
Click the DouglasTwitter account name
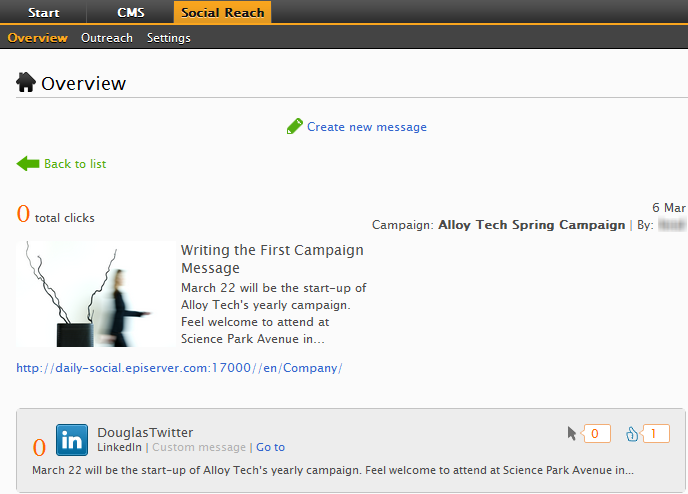145,432
